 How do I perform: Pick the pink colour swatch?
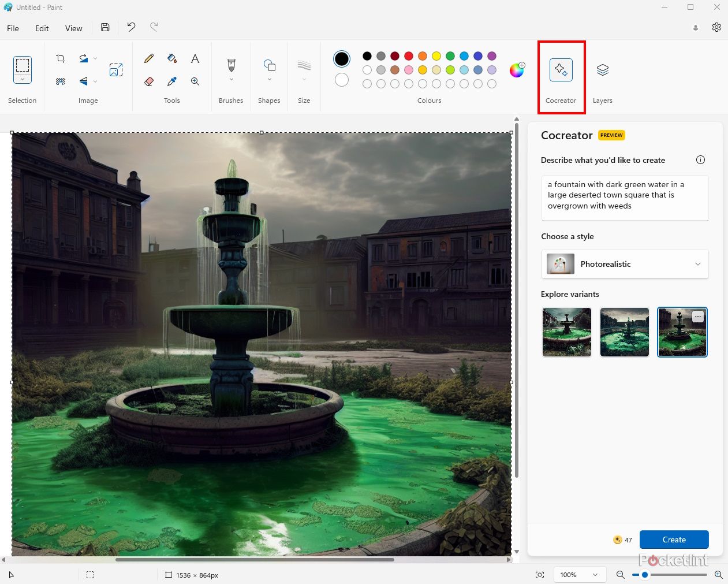[409, 70]
